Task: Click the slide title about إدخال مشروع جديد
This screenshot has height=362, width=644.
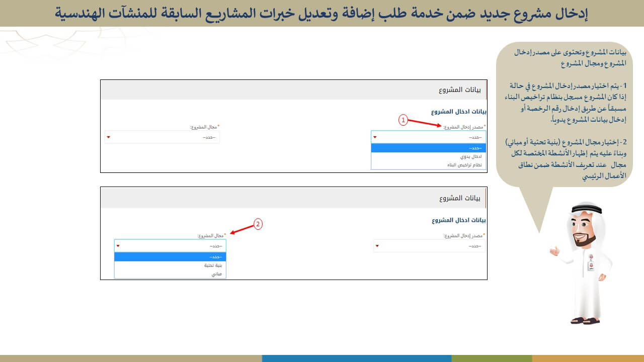Action: tap(321, 14)
